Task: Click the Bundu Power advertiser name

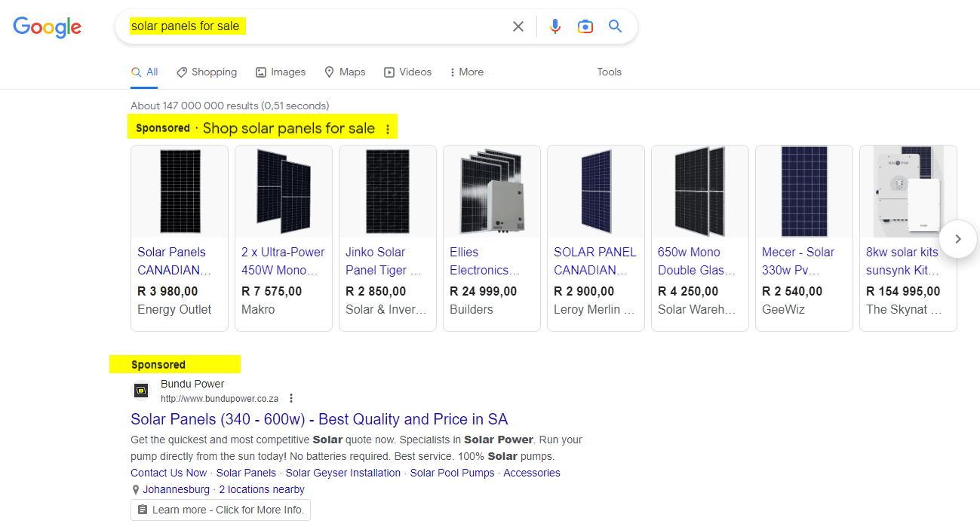Action: point(192,384)
